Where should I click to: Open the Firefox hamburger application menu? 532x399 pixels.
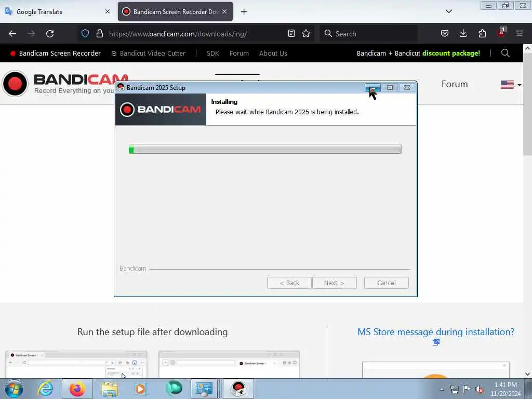(520, 33)
